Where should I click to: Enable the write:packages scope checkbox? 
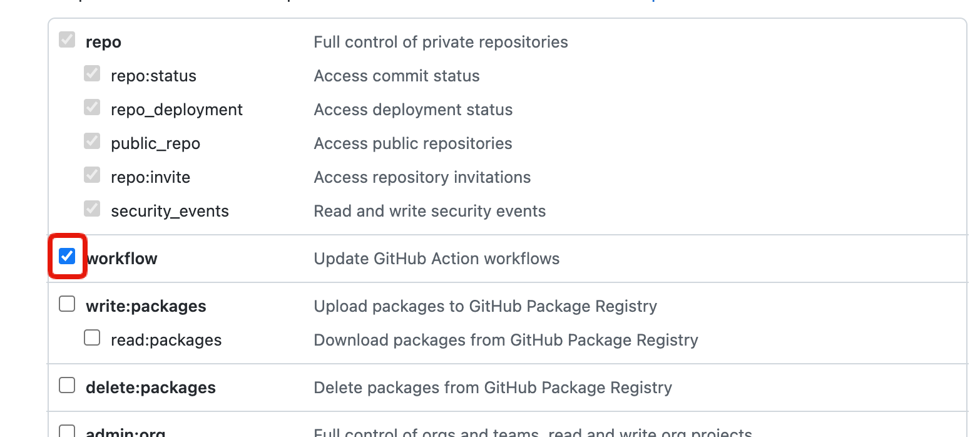[x=67, y=304]
